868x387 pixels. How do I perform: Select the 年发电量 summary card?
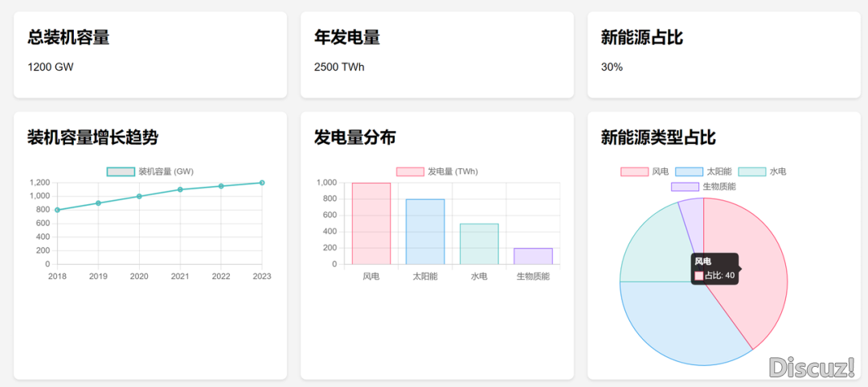pyautogui.click(x=437, y=55)
